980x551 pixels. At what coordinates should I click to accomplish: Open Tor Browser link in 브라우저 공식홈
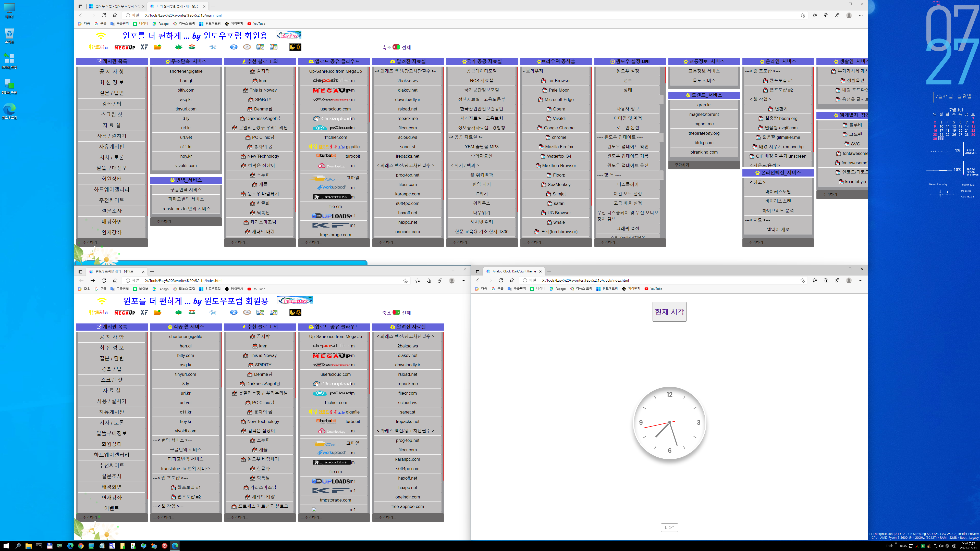tap(556, 81)
